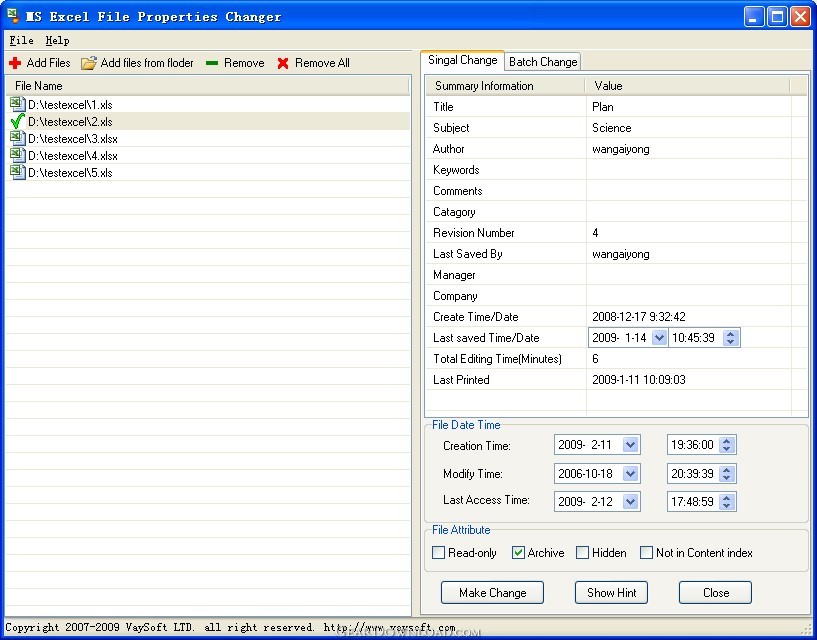Switch to the Batch Change tab
This screenshot has height=640, width=817.
click(543, 62)
